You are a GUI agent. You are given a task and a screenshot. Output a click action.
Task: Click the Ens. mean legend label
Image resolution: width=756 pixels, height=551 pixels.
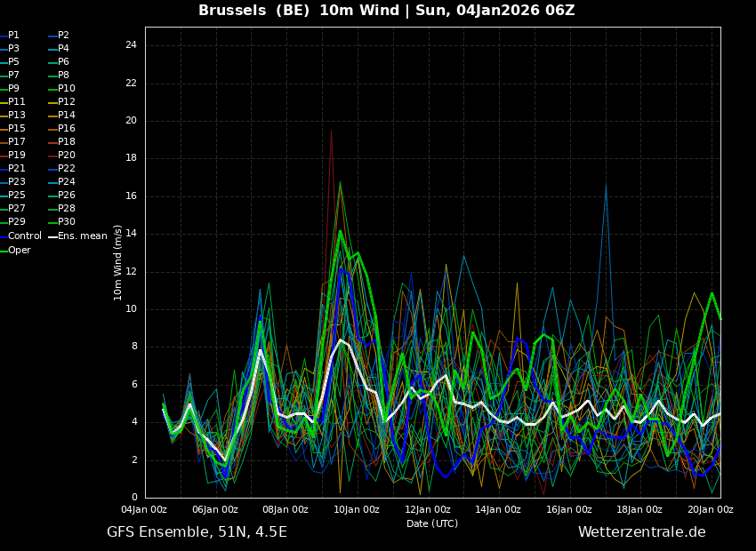click(x=83, y=236)
